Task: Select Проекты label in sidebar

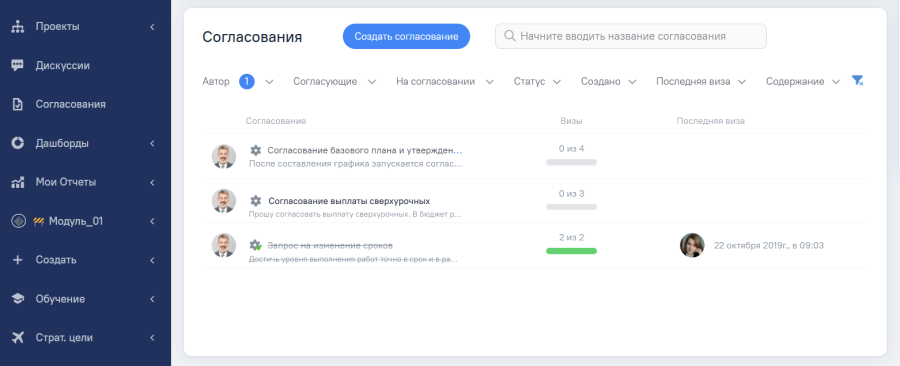Action: pyautogui.click(x=57, y=26)
